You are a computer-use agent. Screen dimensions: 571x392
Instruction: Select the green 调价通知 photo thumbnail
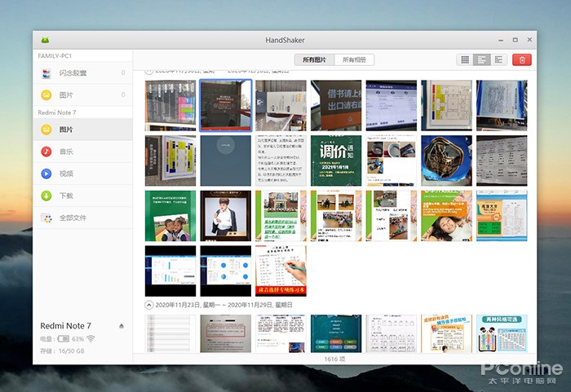pyautogui.click(x=335, y=161)
